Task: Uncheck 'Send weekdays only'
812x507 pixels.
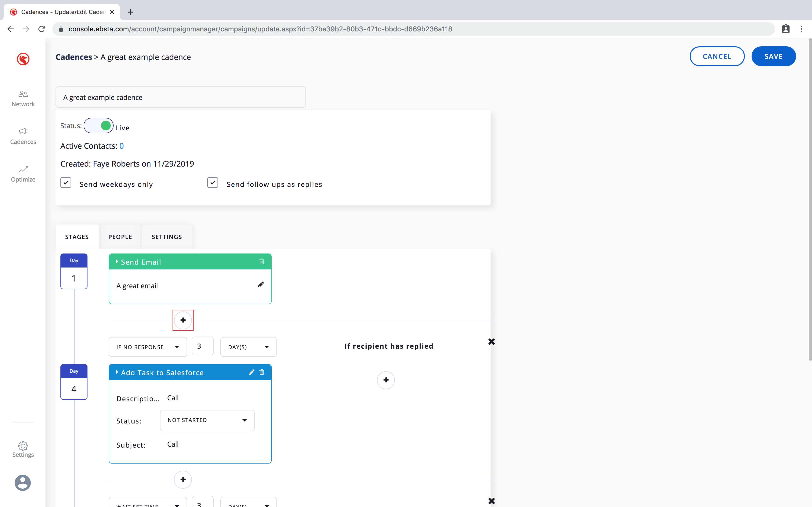Action: (x=66, y=183)
